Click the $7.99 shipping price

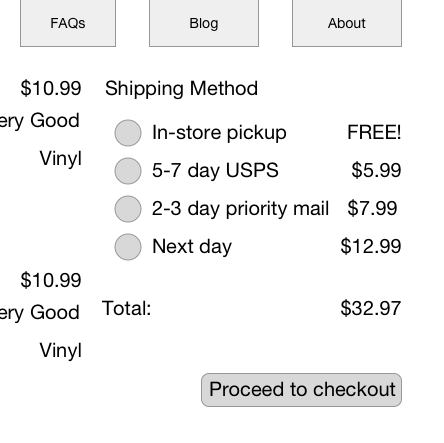tap(372, 208)
